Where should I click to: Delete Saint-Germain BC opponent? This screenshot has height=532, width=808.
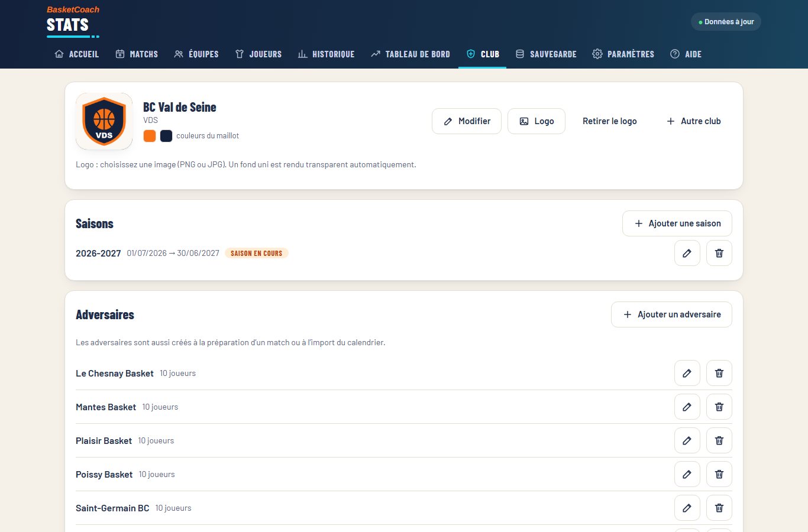click(719, 508)
